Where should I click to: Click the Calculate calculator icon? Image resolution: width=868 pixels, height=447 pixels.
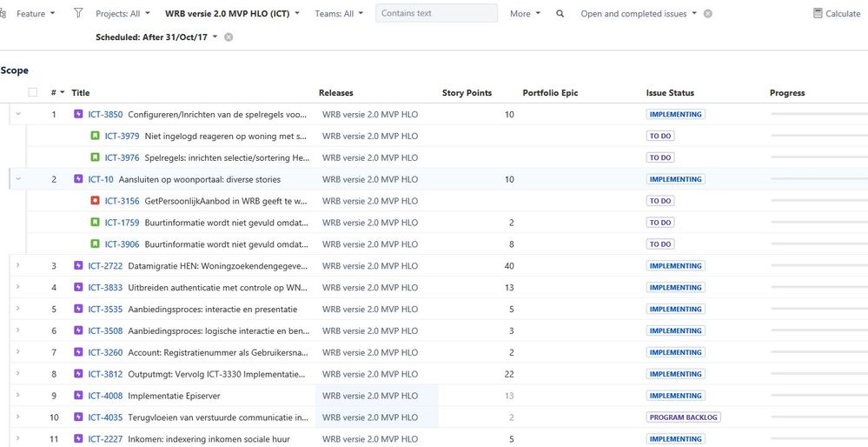click(x=818, y=13)
